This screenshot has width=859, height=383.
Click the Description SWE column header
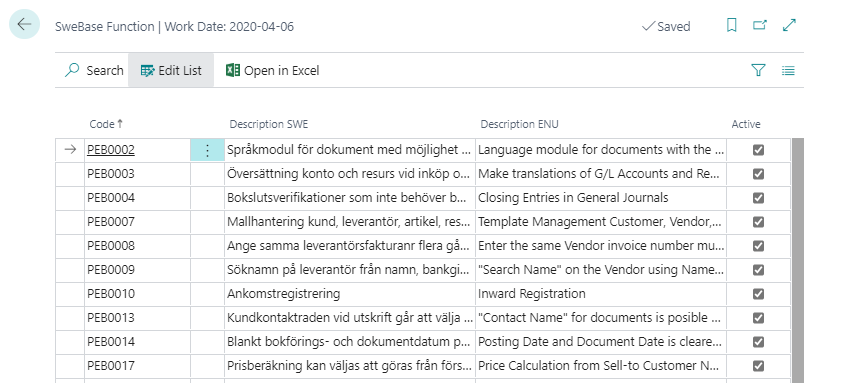pos(268,124)
